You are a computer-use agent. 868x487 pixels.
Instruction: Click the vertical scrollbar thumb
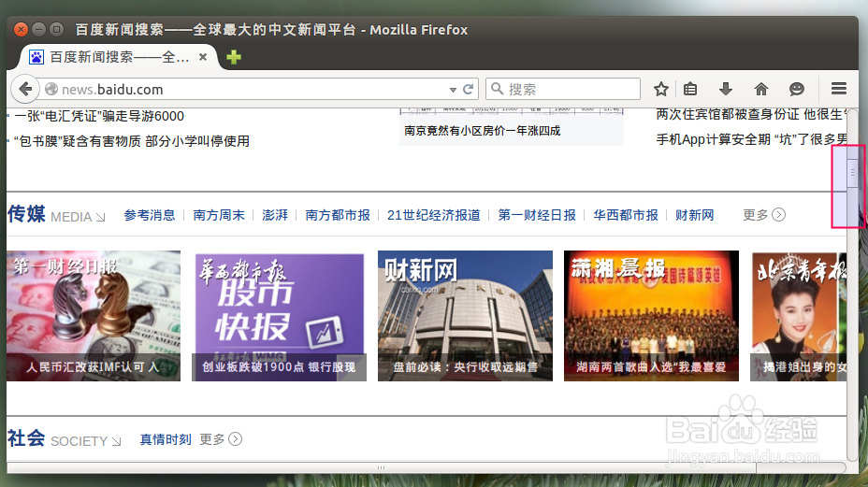click(852, 173)
